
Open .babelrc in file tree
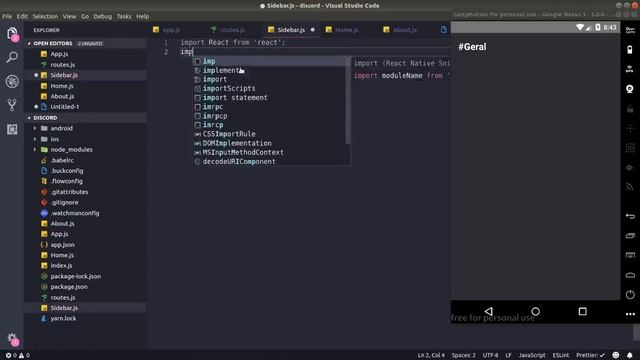coord(86,160)
